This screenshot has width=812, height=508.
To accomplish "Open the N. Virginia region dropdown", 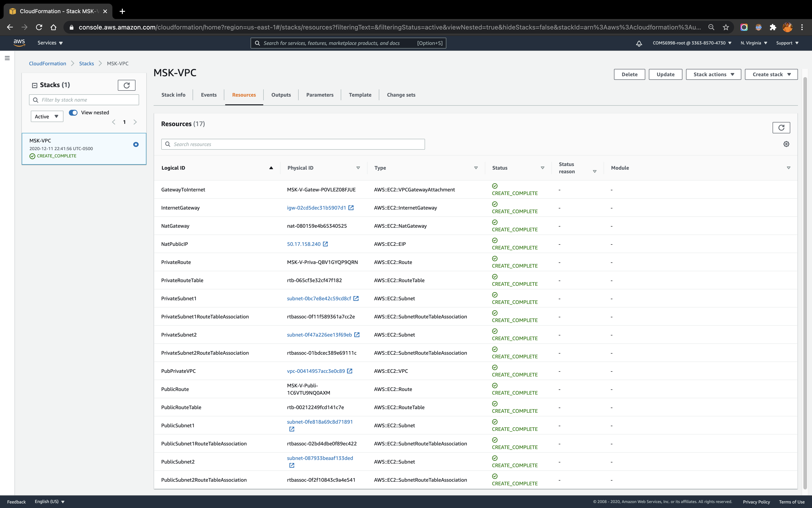I will [x=754, y=43].
